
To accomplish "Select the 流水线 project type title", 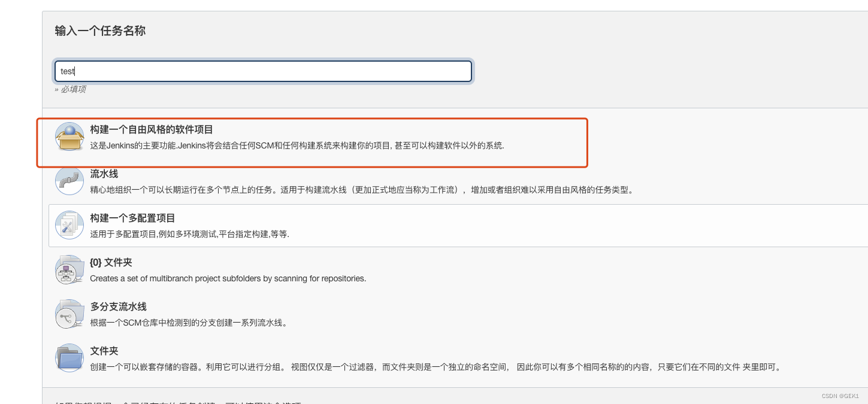I will coord(104,174).
